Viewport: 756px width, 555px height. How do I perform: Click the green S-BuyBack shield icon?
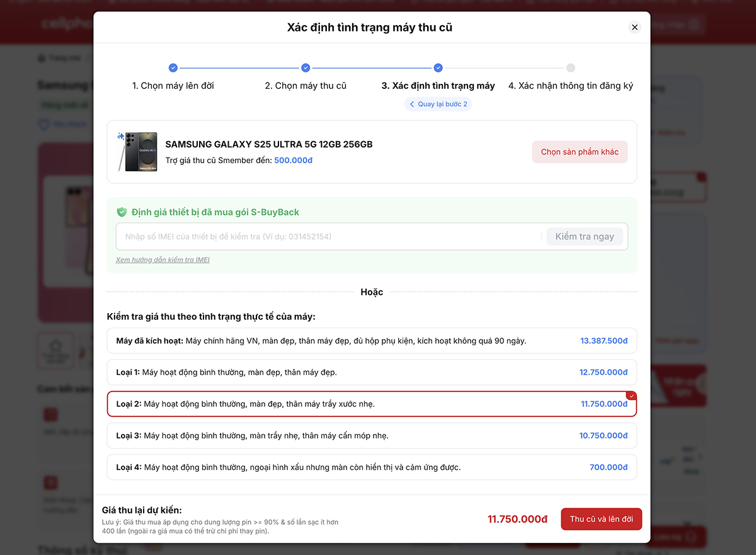[122, 212]
